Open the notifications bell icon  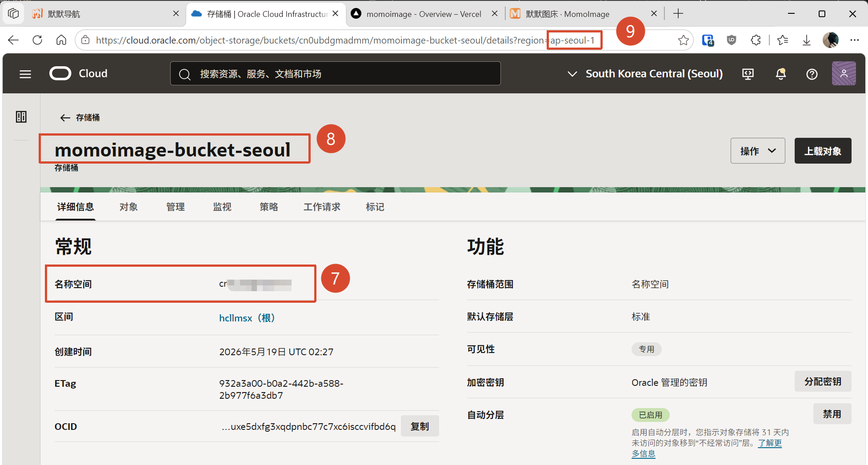point(780,74)
